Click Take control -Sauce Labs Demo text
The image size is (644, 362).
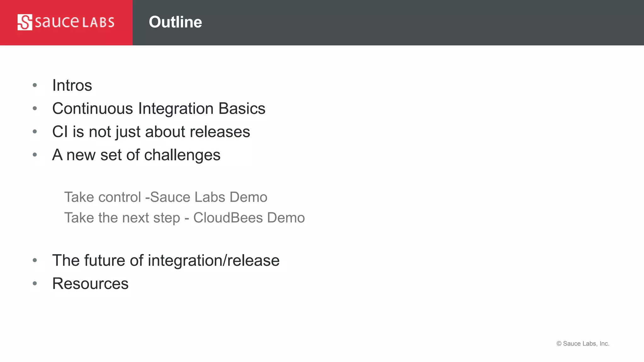[166, 197]
